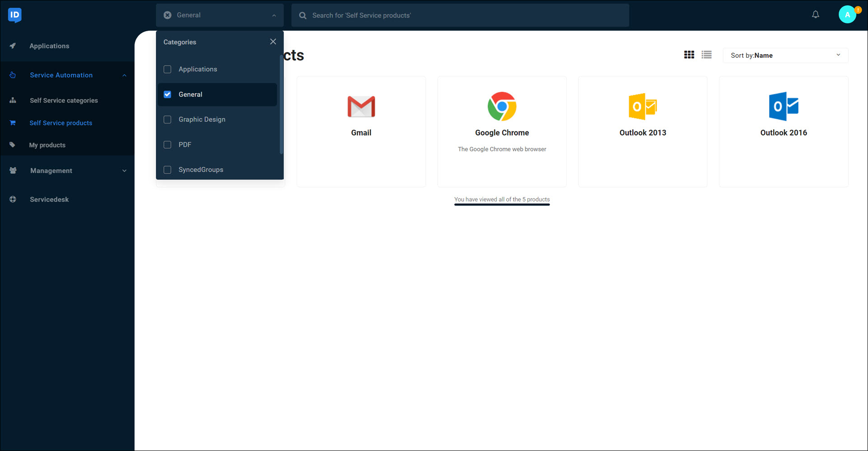This screenshot has height=451, width=868.
Task: Open the Google Chrome product title
Action: [502, 132]
